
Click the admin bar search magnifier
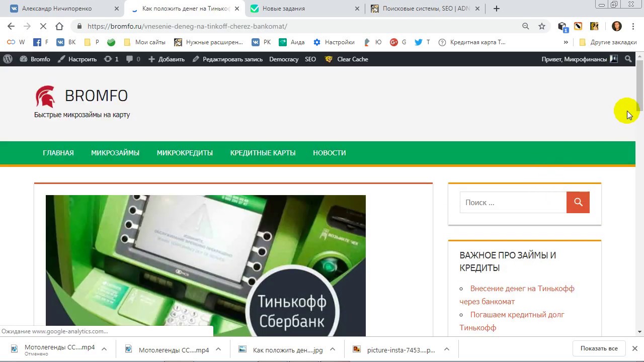point(628,59)
